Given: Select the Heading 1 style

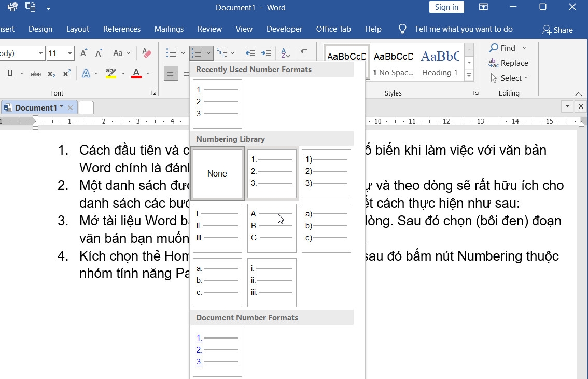Looking at the screenshot, I should [x=440, y=63].
